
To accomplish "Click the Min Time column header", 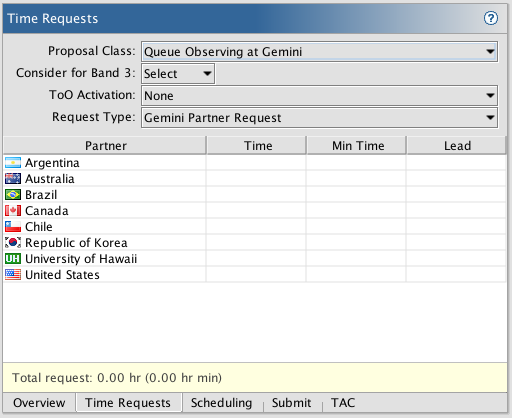I will click(x=356, y=146).
